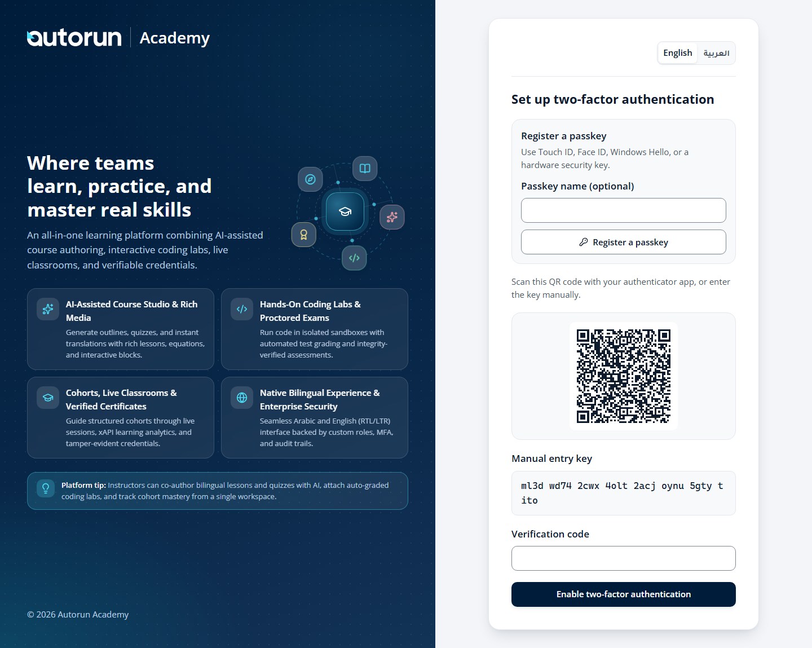Viewport: 812px width, 648px height.
Task: Click the open book icon in the hero graphic
Action: pos(365,168)
